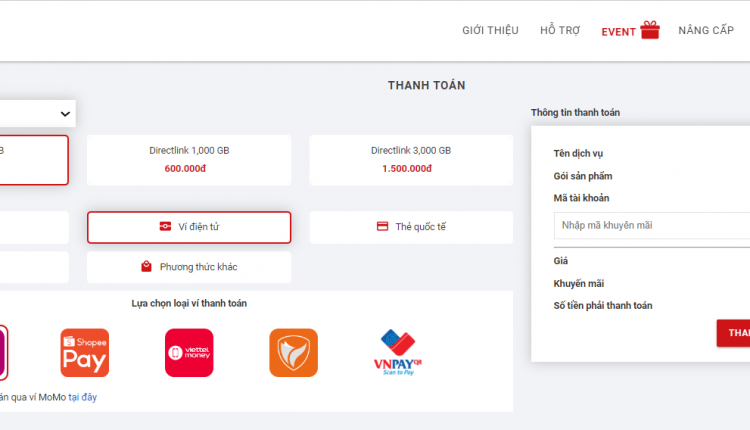Select the Directlink 1,000 GB package

(x=189, y=160)
